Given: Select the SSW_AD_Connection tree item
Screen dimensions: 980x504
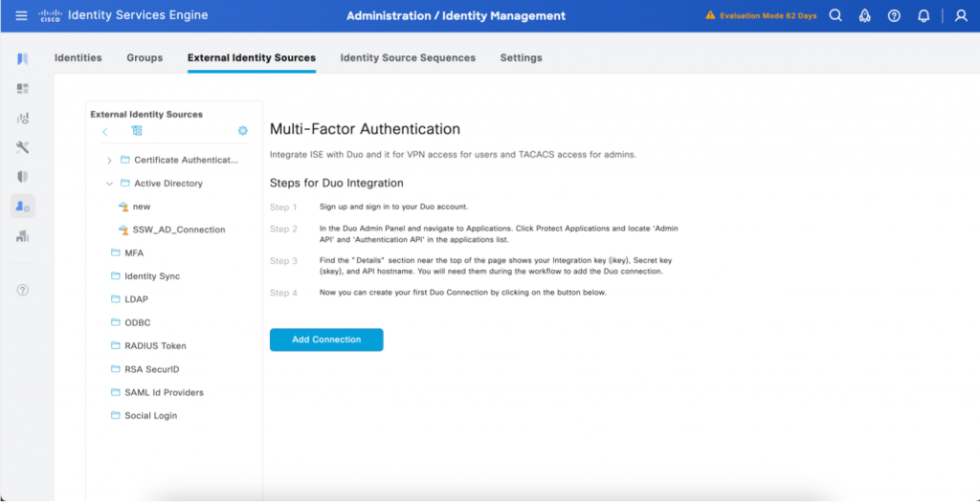Looking at the screenshot, I should coord(178,230).
